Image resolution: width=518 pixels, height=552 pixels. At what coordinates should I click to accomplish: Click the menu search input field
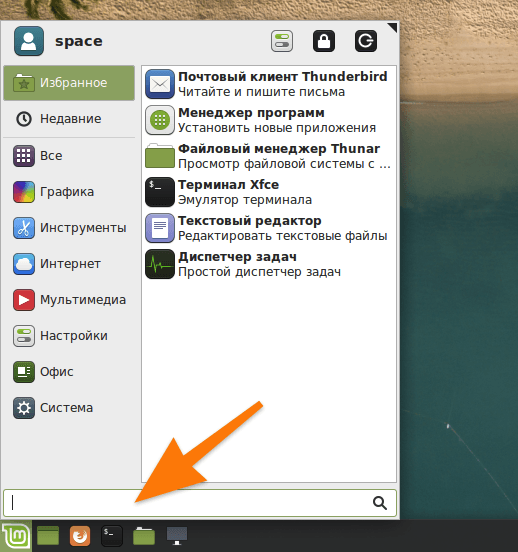tap(200, 503)
